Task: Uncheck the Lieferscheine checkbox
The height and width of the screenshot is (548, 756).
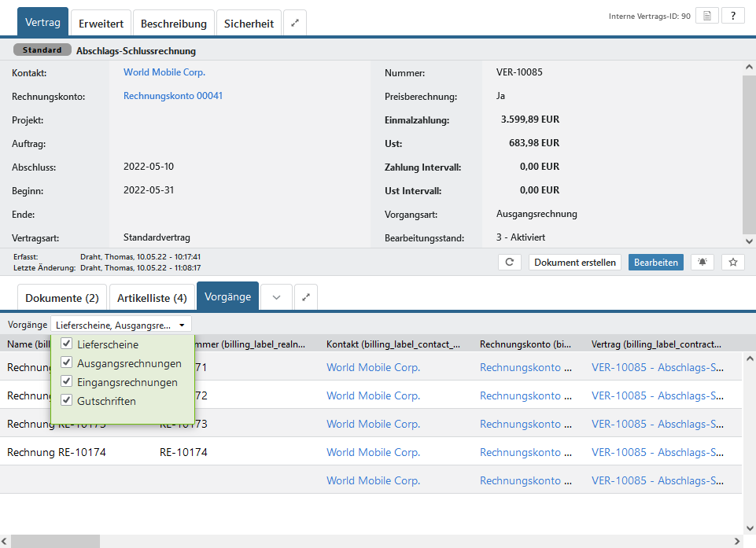Action: click(x=67, y=344)
